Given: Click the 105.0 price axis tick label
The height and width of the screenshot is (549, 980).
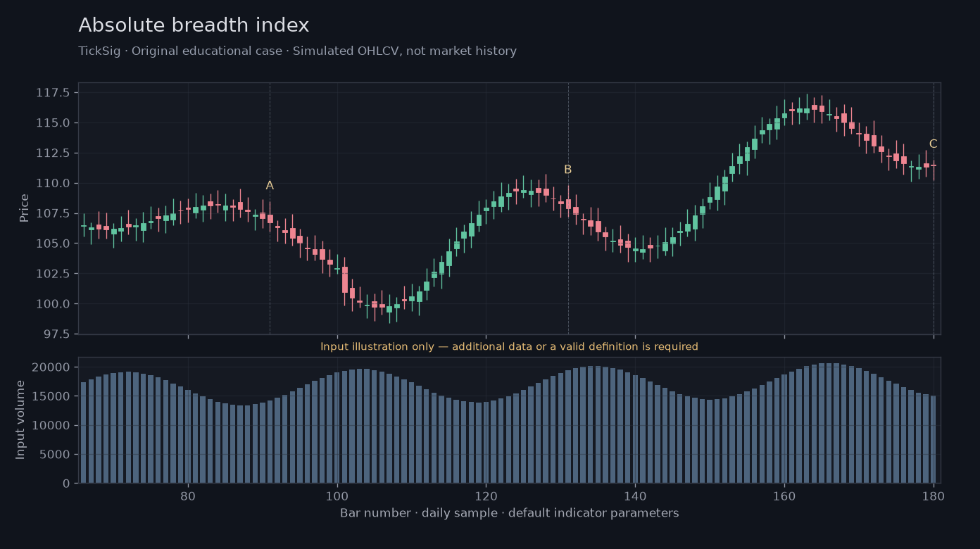Looking at the screenshot, I should (x=54, y=244).
